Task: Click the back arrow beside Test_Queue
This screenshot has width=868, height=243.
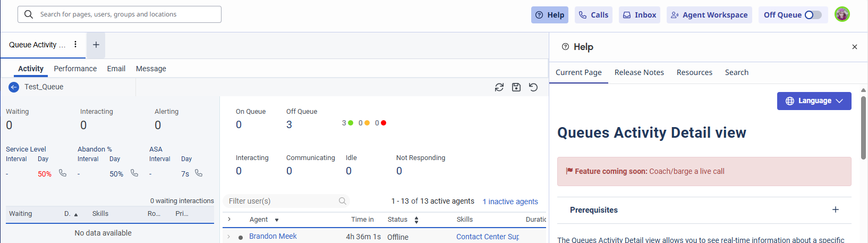Action: point(14,87)
